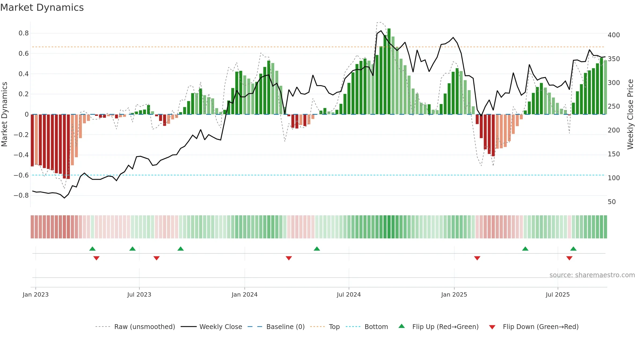644x362 pixels.
Task: Click the late-July 2023 red flip-down triangle
Action: [156, 258]
